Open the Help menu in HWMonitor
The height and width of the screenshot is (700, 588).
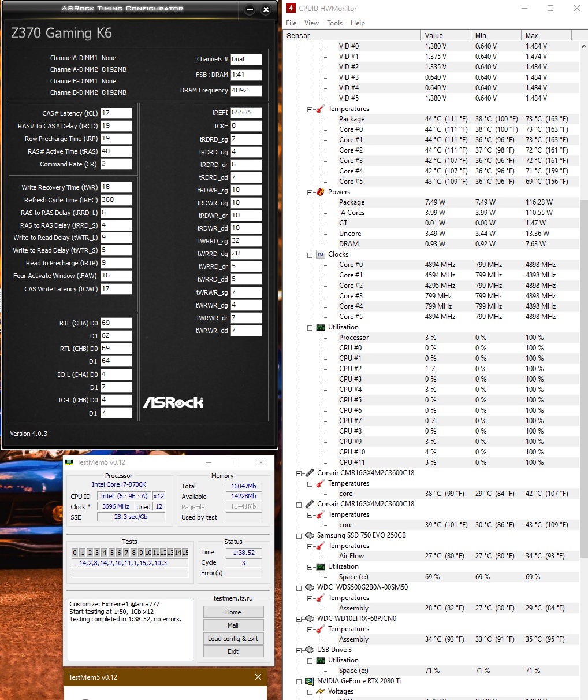click(x=358, y=23)
